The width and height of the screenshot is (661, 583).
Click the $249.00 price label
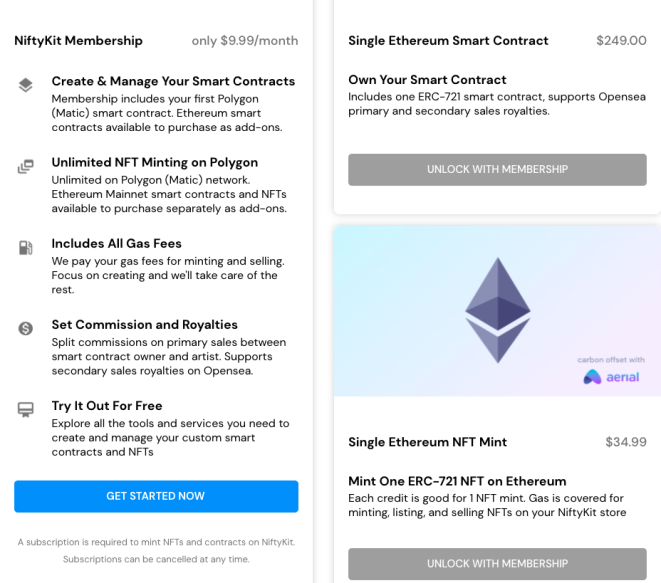click(621, 40)
